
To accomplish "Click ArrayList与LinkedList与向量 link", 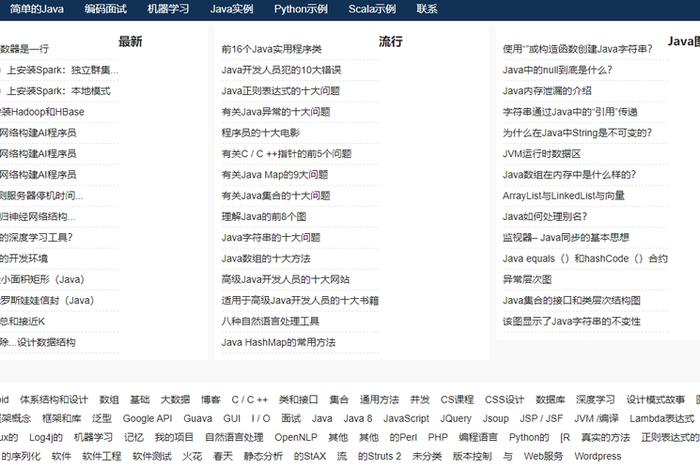I will coord(563,196).
